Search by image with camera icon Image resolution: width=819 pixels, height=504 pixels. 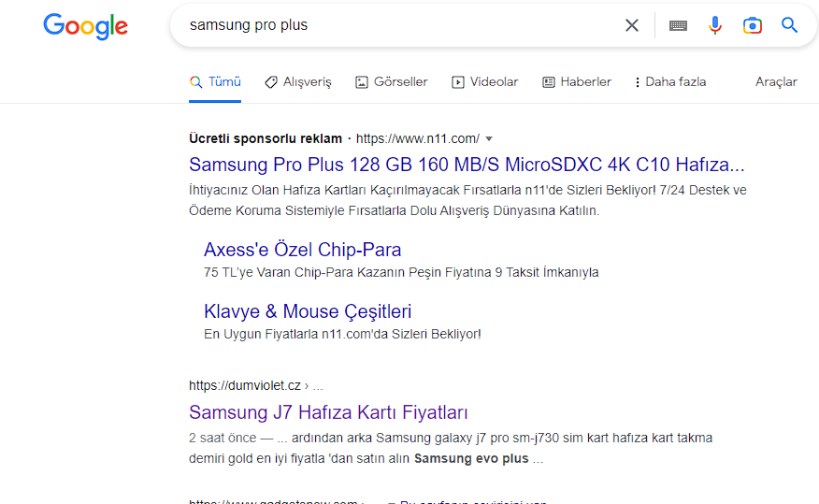tap(752, 25)
